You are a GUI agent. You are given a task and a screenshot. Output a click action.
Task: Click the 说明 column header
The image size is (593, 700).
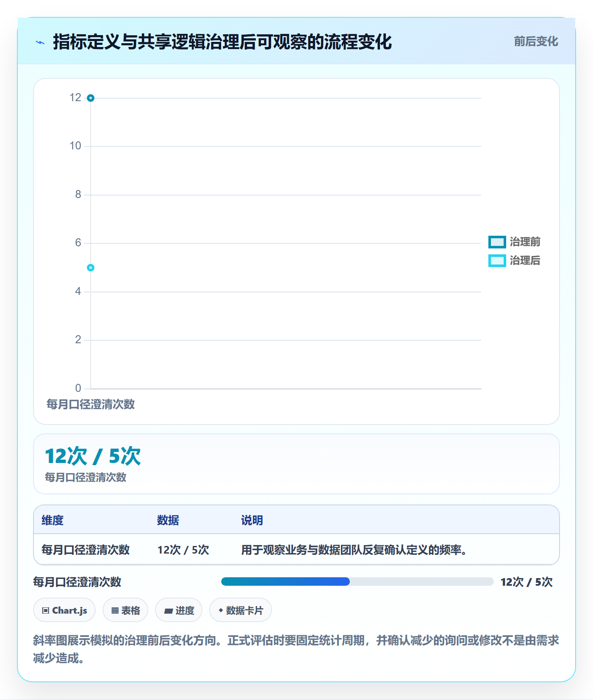252,520
